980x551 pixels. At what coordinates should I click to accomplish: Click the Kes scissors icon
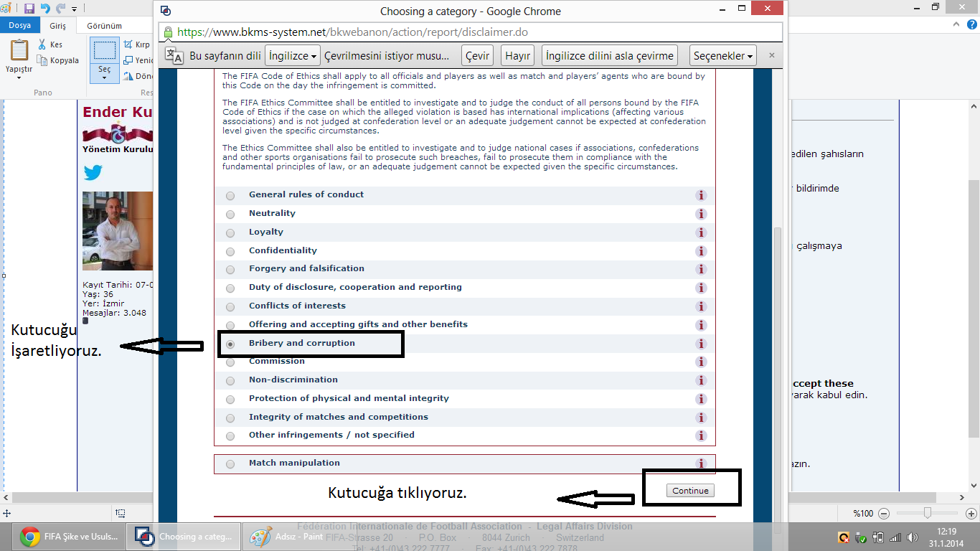(42, 44)
